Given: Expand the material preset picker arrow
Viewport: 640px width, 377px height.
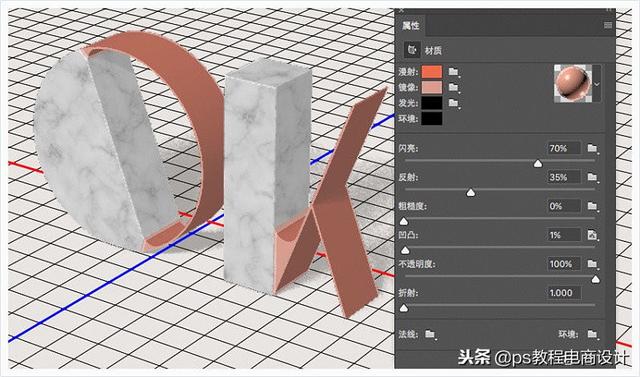Looking at the screenshot, I should point(597,84).
